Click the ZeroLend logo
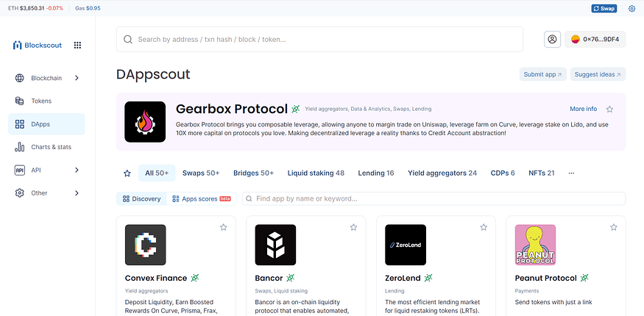The width and height of the screenshot is (644, 316). tap(406, 245)
